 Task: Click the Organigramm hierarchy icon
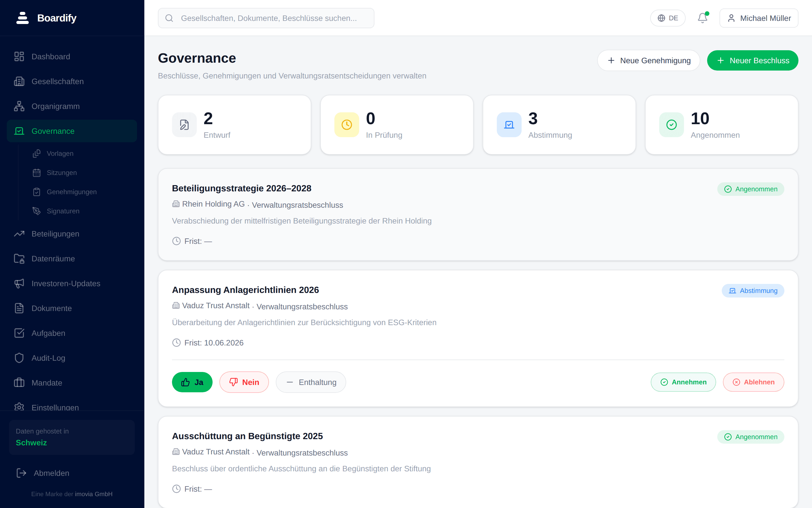coord(19,106)
